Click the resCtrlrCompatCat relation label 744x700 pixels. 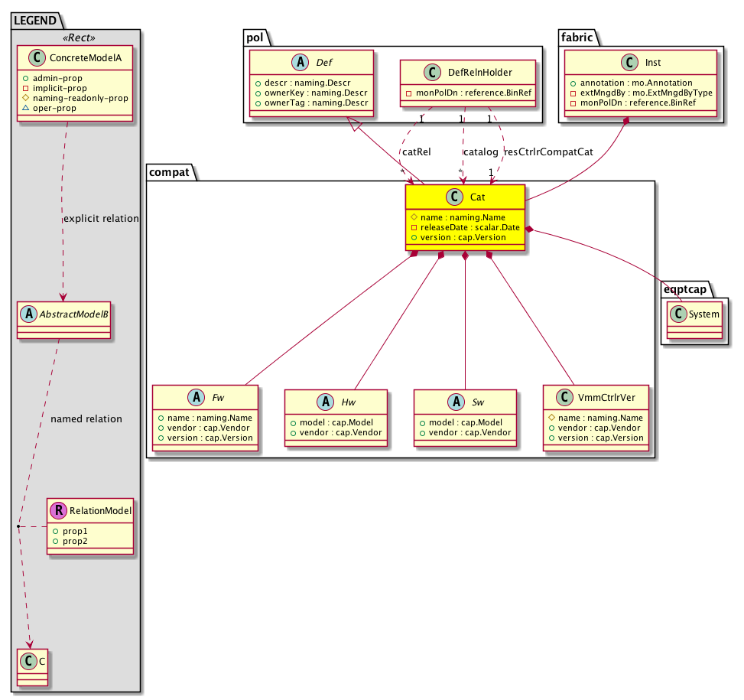coord(547,151)
